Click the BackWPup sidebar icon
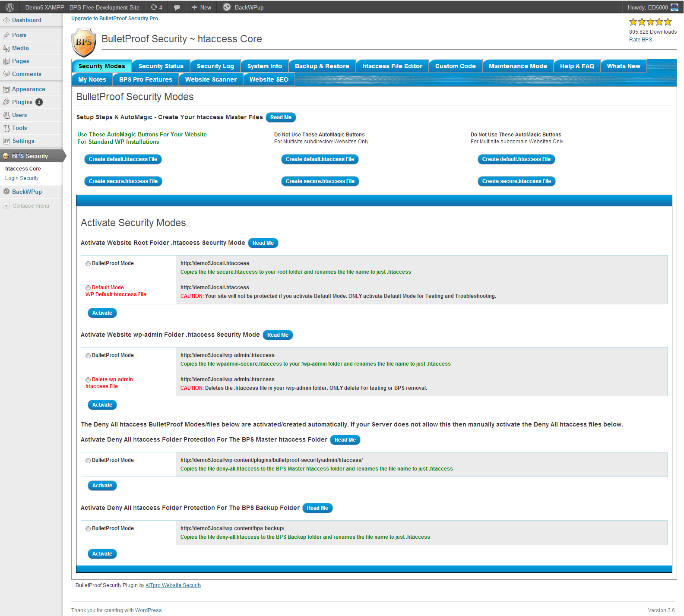Viewport: 684px width, 616px height. click(6, 192)
